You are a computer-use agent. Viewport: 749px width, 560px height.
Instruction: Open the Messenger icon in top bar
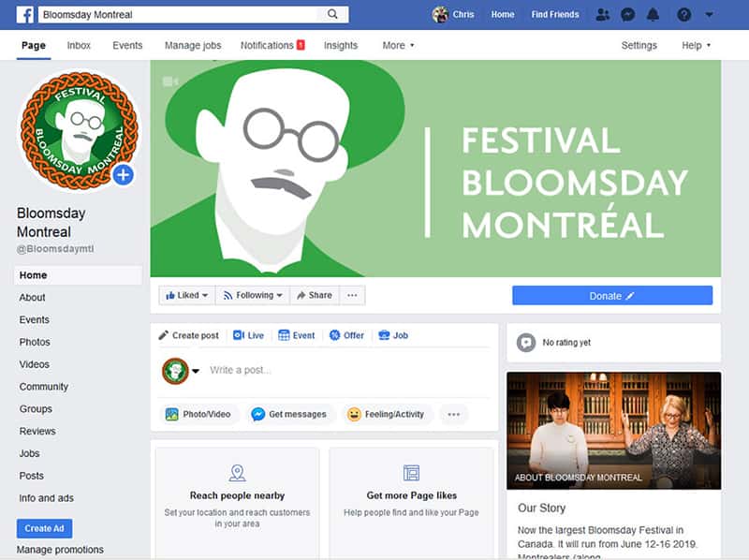pos(628,15)
